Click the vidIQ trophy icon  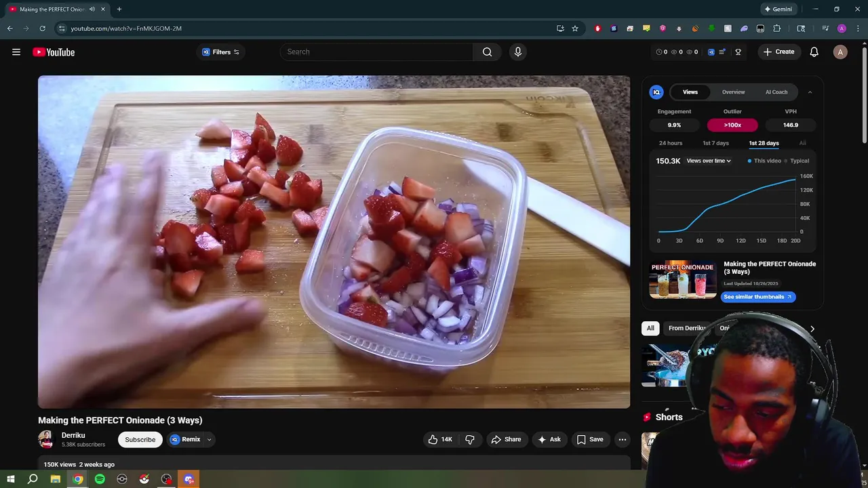[x=738, y=52]
